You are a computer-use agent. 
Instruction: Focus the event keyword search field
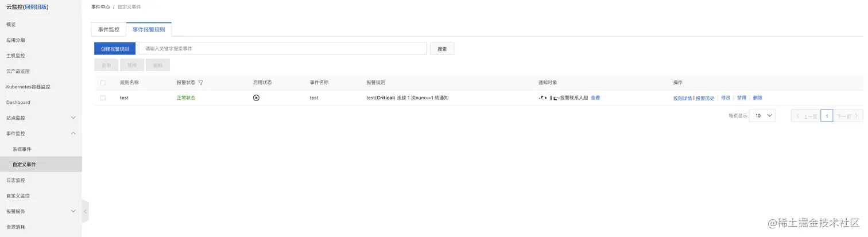click(283, 49)
